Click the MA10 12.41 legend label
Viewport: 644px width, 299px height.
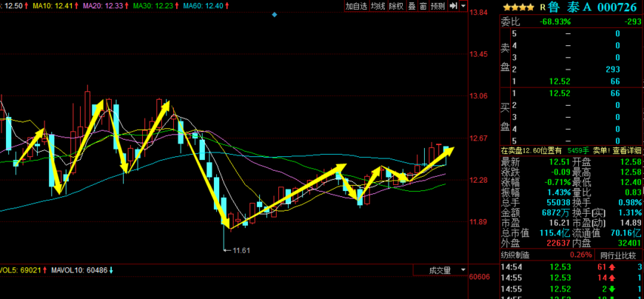click(x=56, y=6)
